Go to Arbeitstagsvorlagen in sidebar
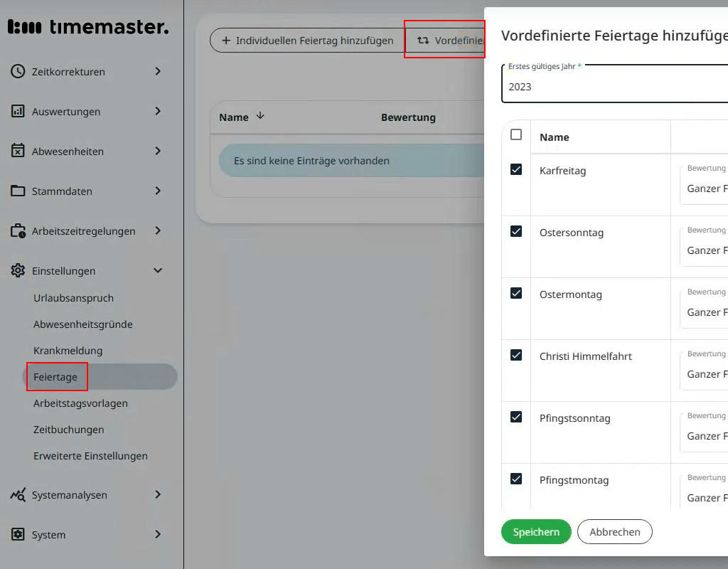The image size is (728, 569). [80, 403]
